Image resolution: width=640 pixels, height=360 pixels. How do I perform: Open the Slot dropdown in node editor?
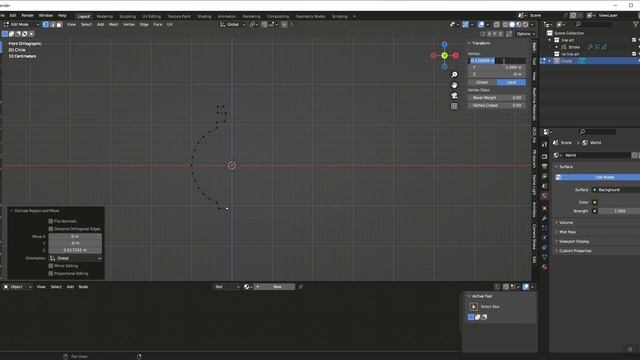(227, 287)
